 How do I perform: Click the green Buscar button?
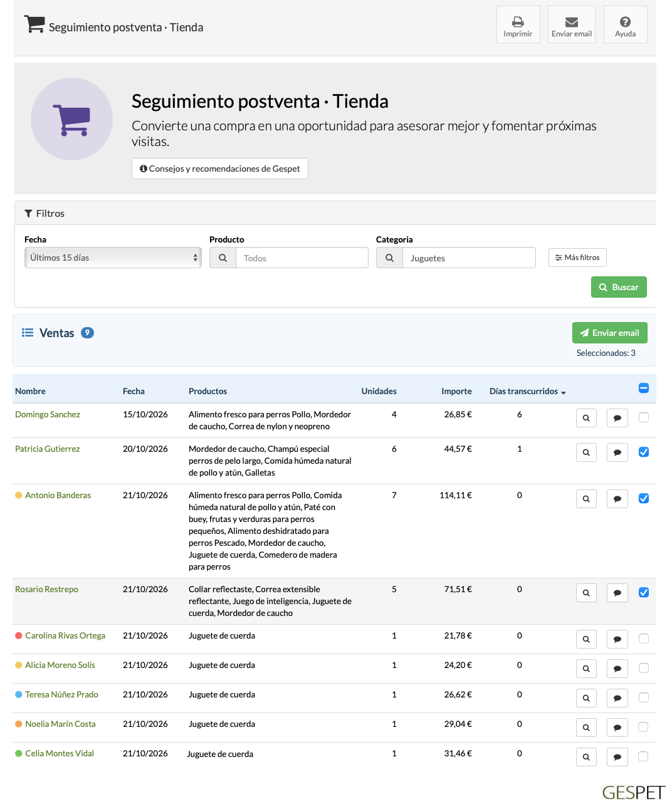(x=619, y=287)
